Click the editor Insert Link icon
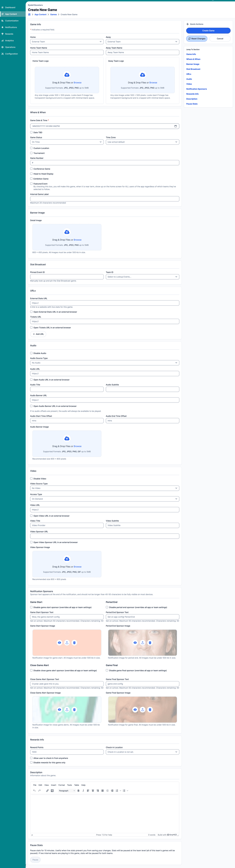This screenshot has height=868, width=235. click(x=47, y=791)
